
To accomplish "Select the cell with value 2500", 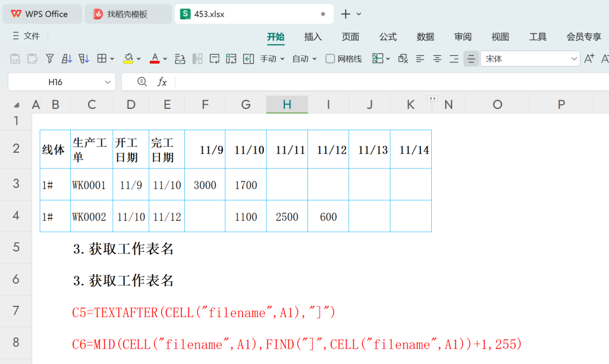I will click(x=287, y=216).
